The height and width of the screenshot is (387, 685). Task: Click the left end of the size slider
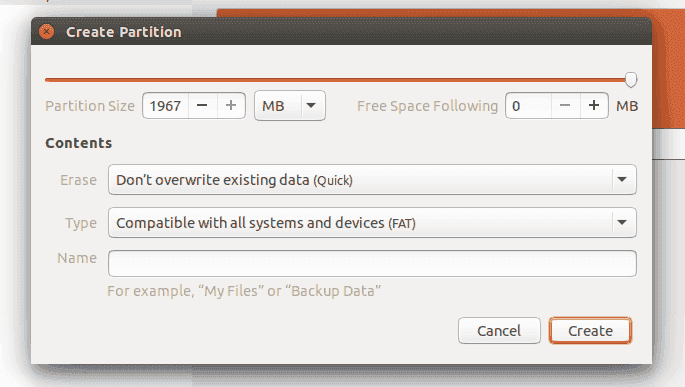[47, 80]
